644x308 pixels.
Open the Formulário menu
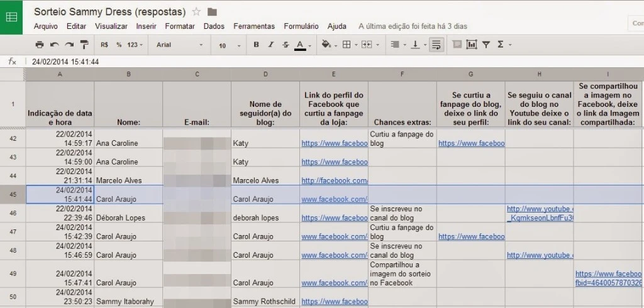click(x=301, y=26)
